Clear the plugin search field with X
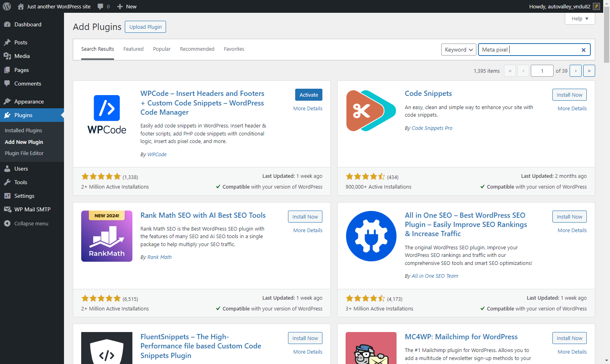Image resolution: width=610 pixels, height=364 pixels. pos(584,50)
